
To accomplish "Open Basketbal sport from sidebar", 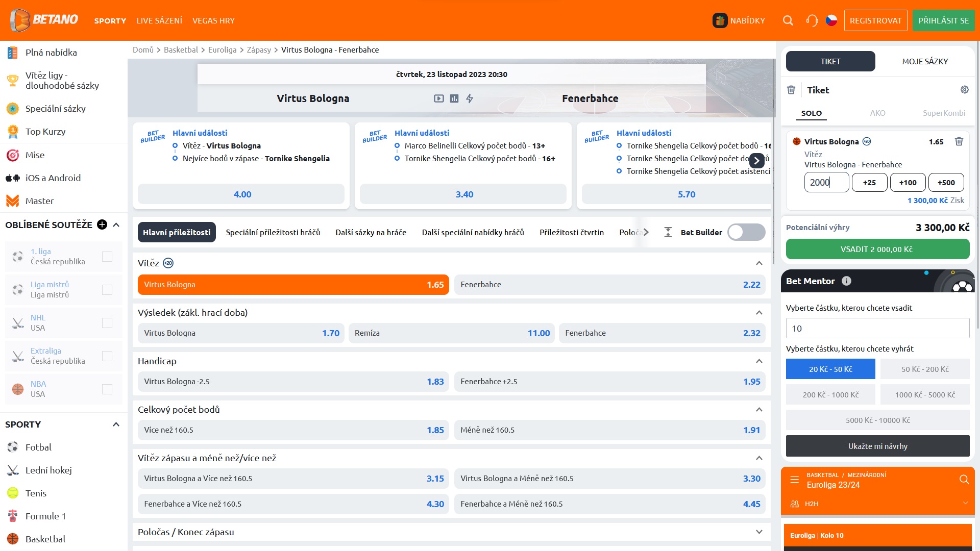I will pos(45,539).
